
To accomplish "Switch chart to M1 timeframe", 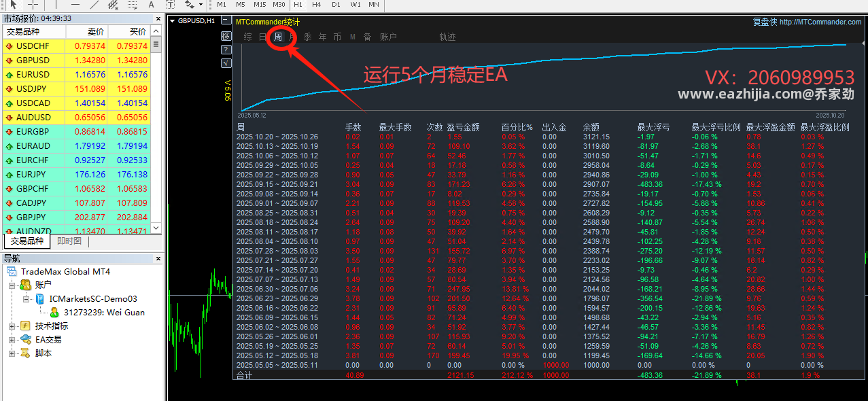I will coord(222,4).
